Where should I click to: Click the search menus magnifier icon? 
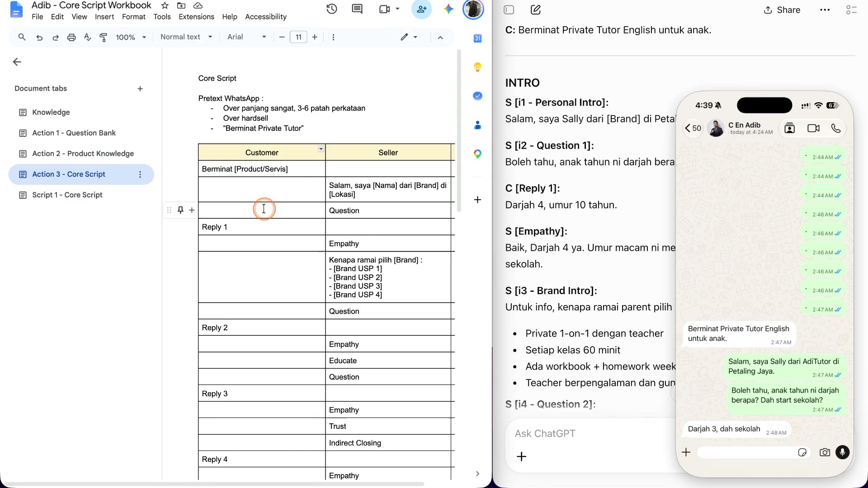(x=22, y=37)
